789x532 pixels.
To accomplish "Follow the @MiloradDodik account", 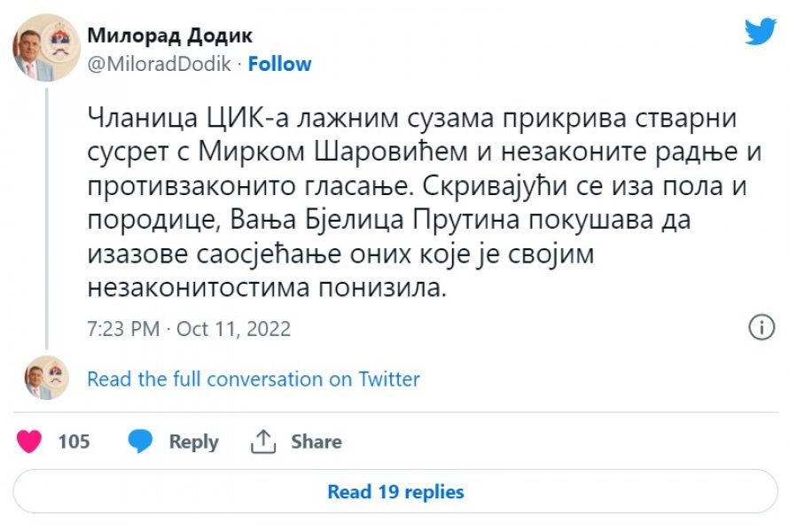I will 280,64.
